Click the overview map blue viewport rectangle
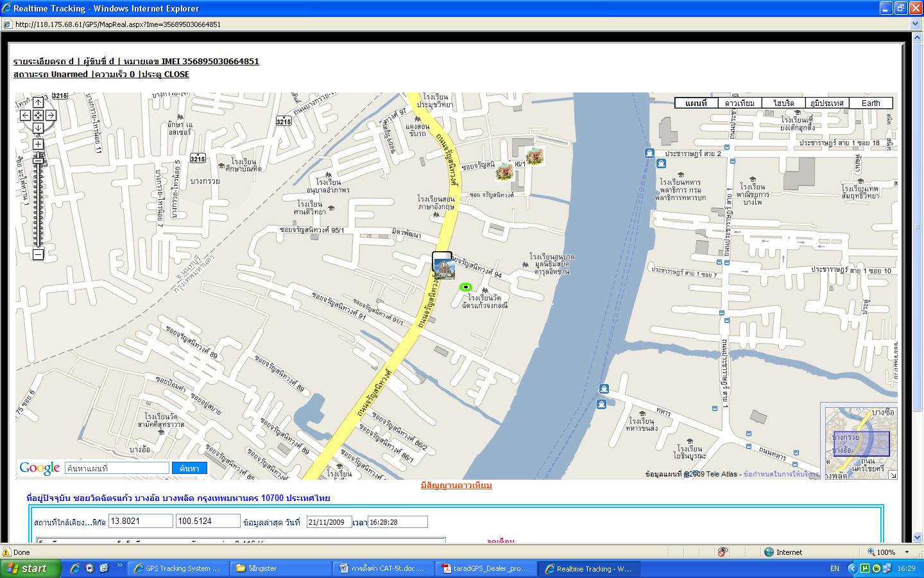This screenshot has height=578, width=924. (x=861, y=444)
